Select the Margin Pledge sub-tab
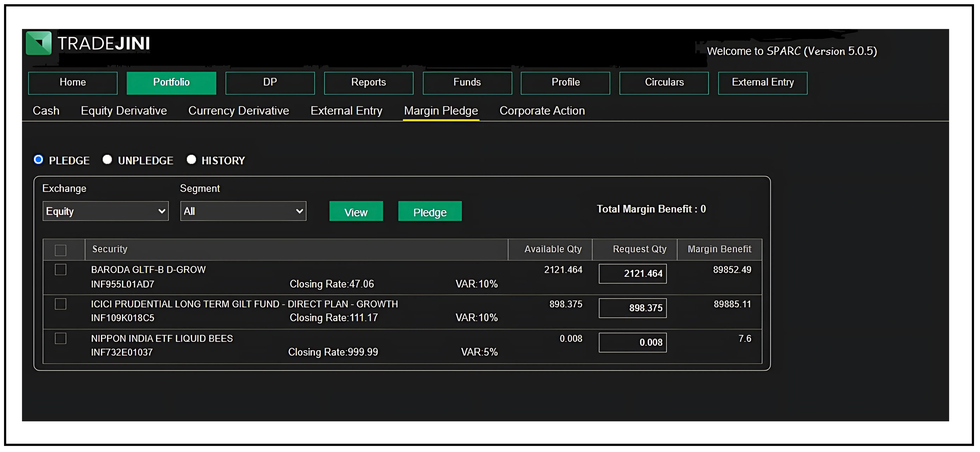Viewport: 980px width, 452px height. tap(441, 111)
